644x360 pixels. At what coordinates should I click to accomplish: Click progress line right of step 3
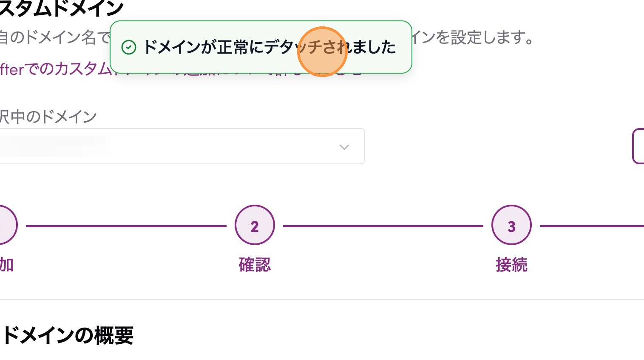click(x=592, y=226)
